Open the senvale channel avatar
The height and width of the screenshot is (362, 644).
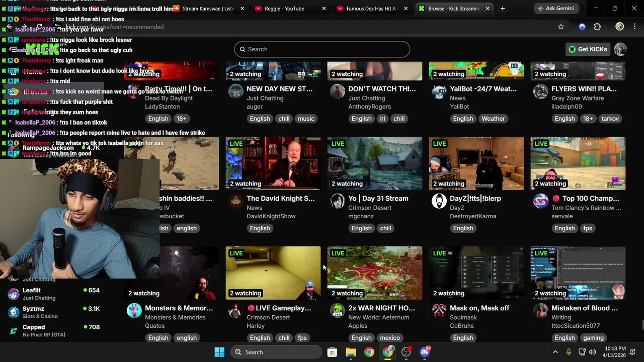click(x=541, y=201)
